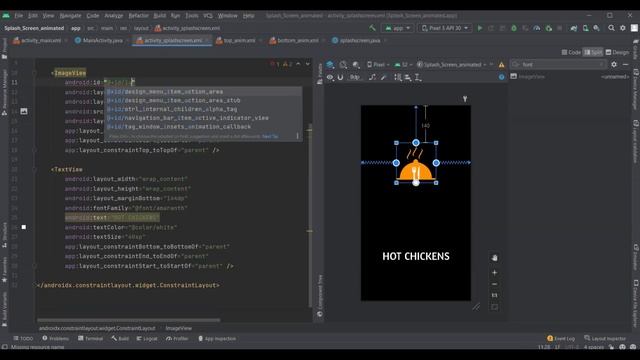
Task: Open the VCS menu
Action: coord(208,16)
